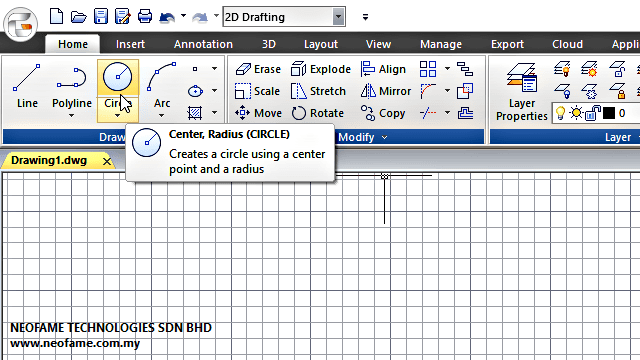640x360 pixels.
Task: Switch to the Insert ribbon tab
Action: pyautogui.click(x=130, y=44)
